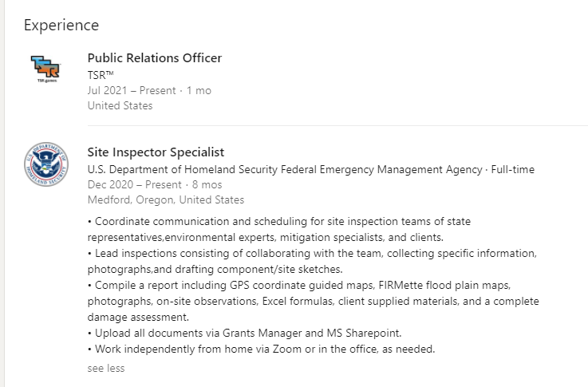Select the Compile a report bullet point
This screenshot has height=387, width=588.
click(313, 301)
